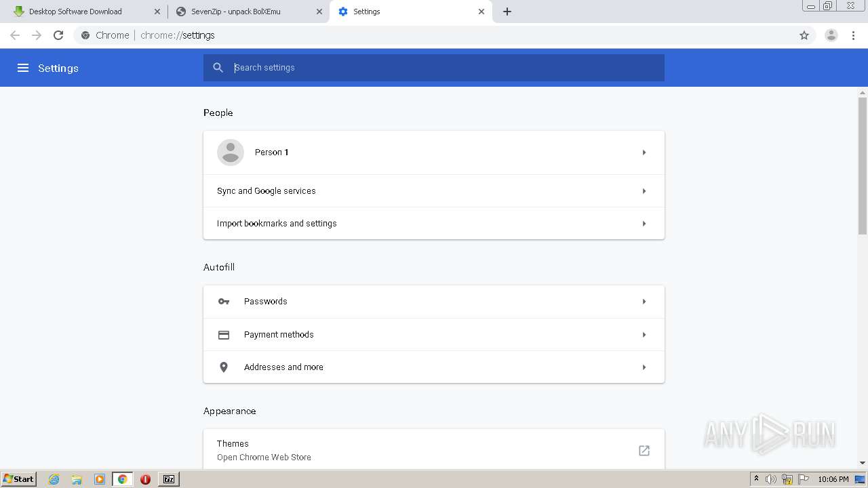Open Opera from taskbar
The image size is (868, 488).
pyautogui.click(x=145, y=479)
